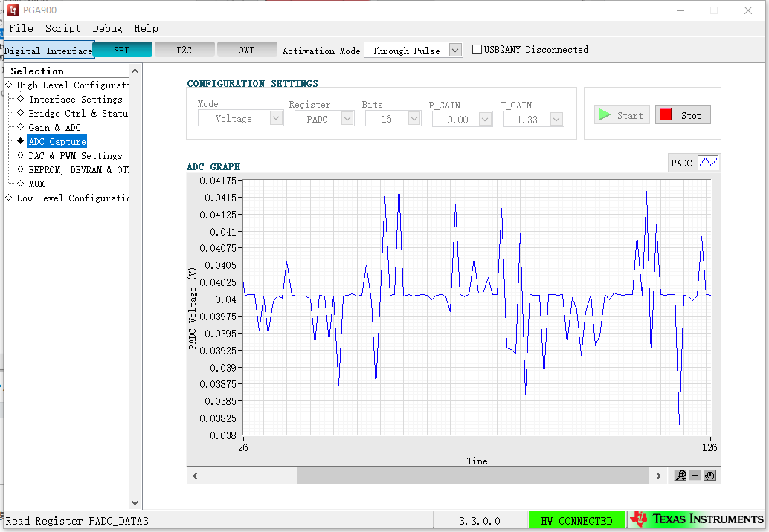769x532 pixels.
Task: Open the PADC plot legend line icon
Action: [x=708, y=163]
